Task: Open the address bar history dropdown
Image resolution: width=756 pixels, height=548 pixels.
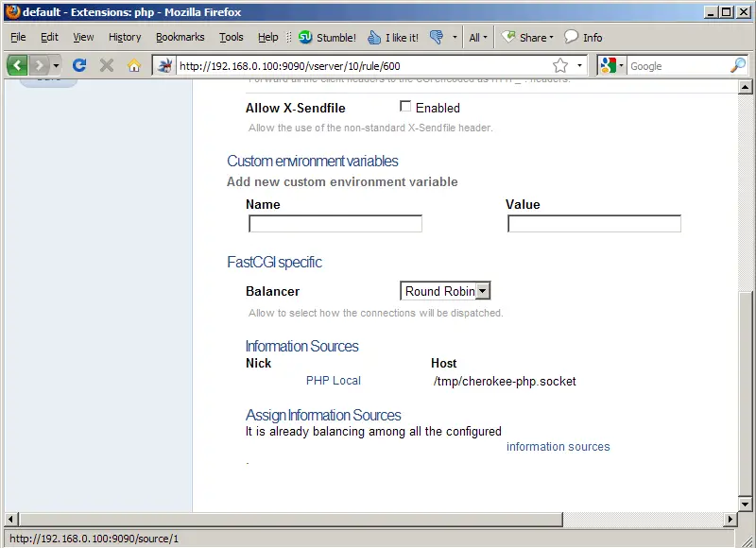Action: pos(579,65)
